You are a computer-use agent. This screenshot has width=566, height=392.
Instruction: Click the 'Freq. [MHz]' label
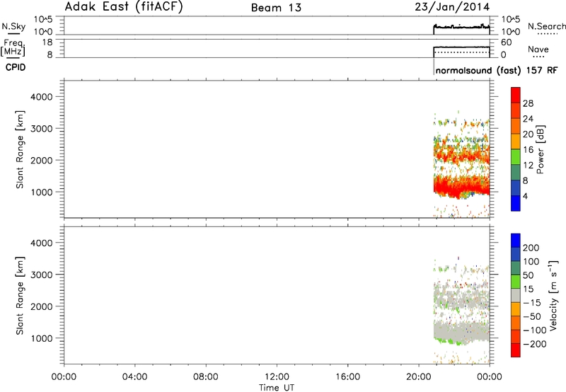point(13,48)
